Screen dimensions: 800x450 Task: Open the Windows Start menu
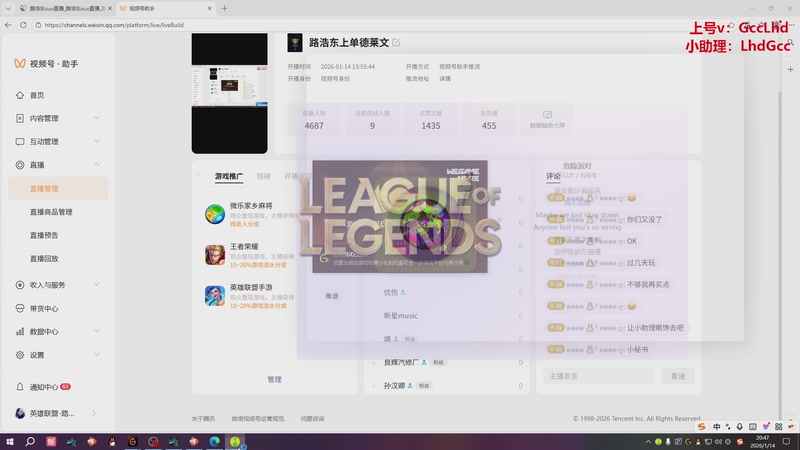tap(9, 441)
